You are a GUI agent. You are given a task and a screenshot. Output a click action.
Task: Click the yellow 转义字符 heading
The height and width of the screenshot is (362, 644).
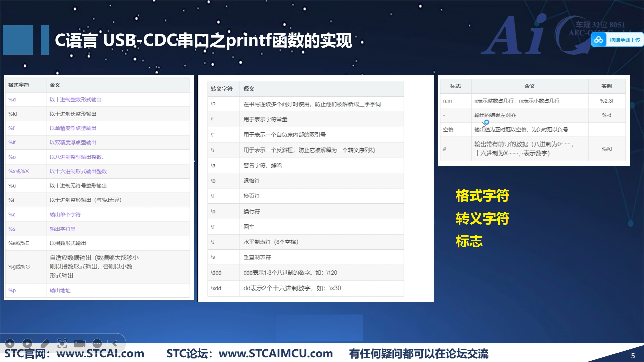[482, 219]
